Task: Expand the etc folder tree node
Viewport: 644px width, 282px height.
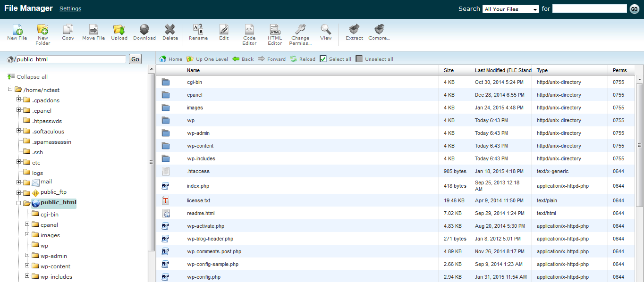Action: [x=19, y=162]
